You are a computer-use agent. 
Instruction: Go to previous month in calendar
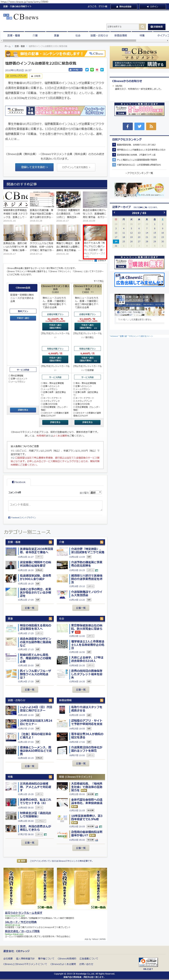point(114,213)
